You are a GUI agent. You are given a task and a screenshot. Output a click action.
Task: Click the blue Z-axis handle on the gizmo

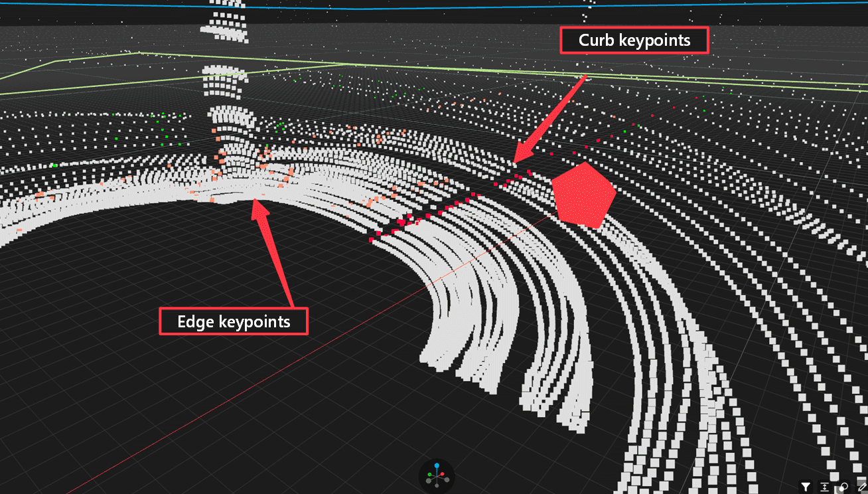(x=436, y=466)
